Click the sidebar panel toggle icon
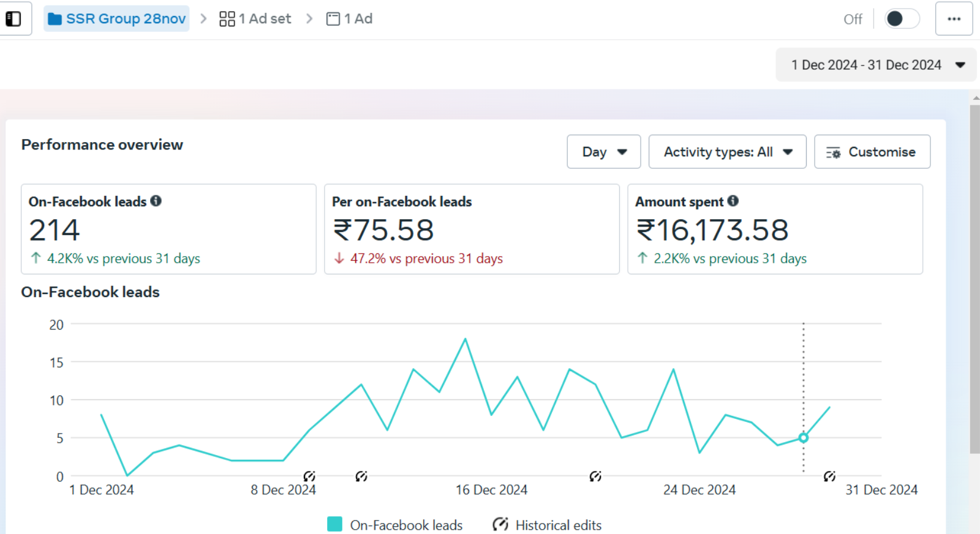The height and width of the screenshot is (534, 980). click(13, 19)
